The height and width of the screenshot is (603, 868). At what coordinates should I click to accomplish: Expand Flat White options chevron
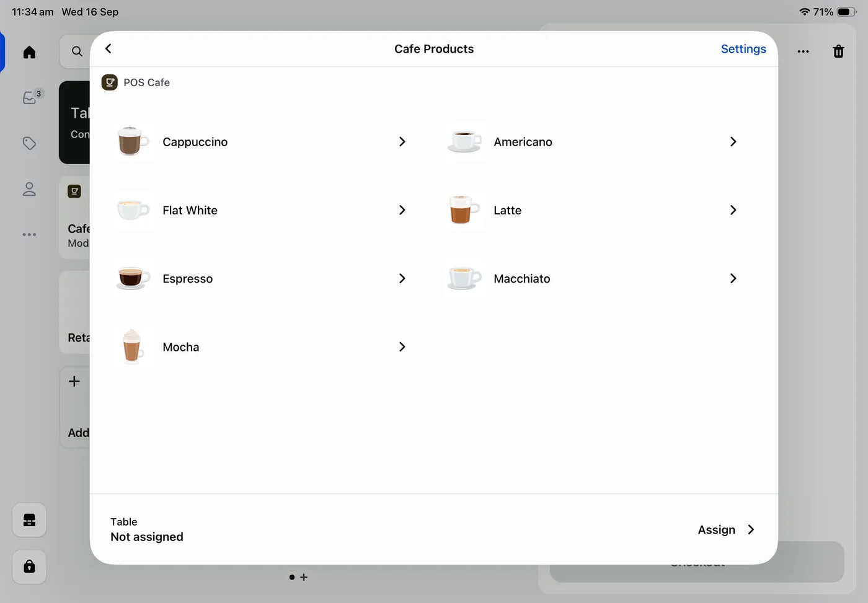pos(402,210)
